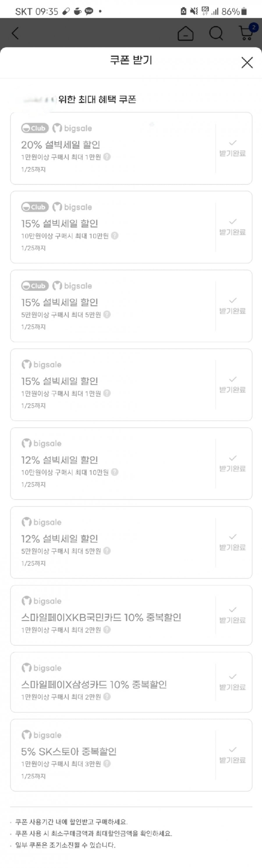The height and width of the screenshot is (868, 262).
Task: Tap help icon for 20% 설빅세일 coupon
Action: 107,157
